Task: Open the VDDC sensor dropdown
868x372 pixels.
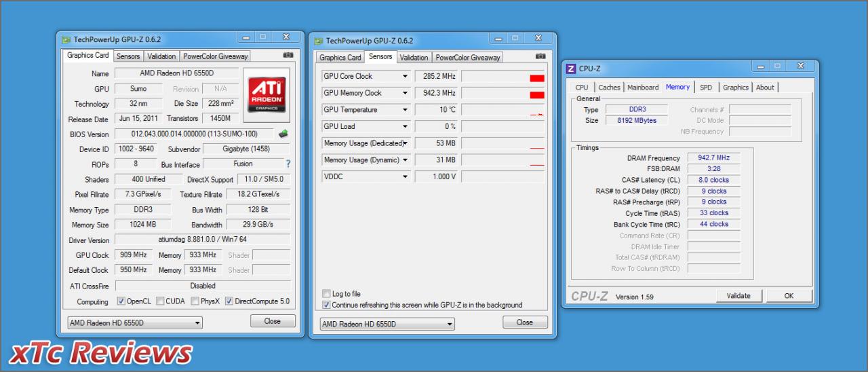Action: point(406,176)
